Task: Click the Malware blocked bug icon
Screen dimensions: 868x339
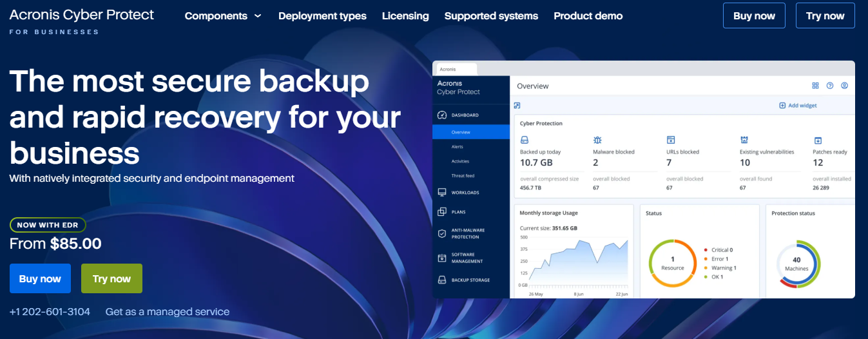Action: click(597, 140)
